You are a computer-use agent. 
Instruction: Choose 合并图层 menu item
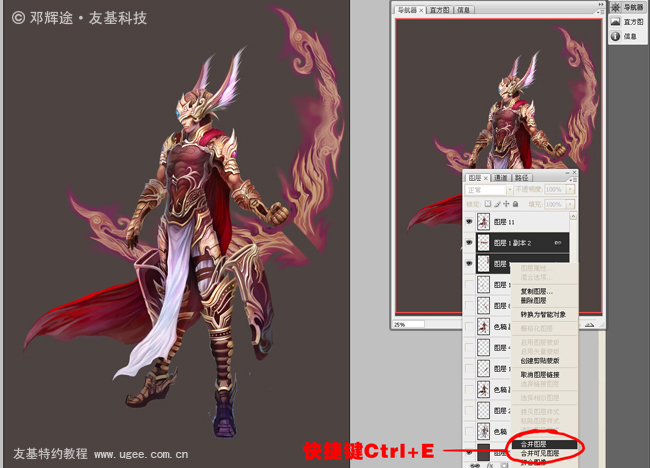(x=544, y=444)
